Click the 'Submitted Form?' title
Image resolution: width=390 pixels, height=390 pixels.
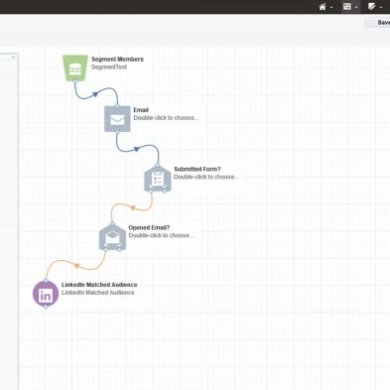tap(197, 169)
